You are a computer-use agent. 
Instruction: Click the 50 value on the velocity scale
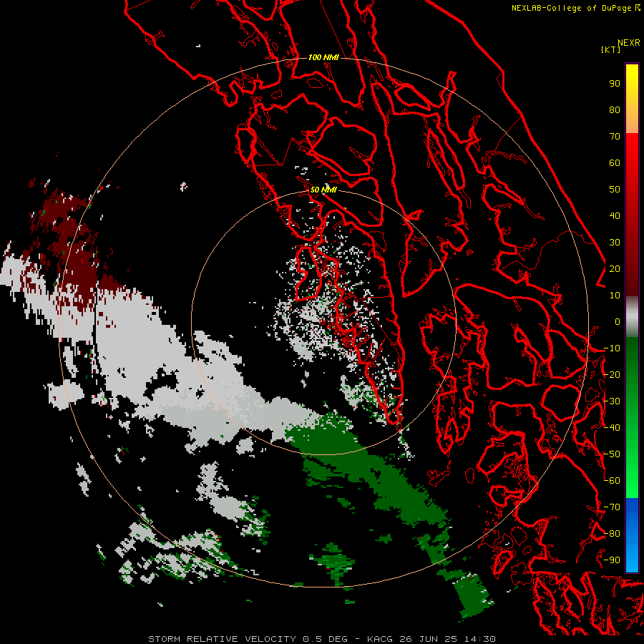click(615, 190)
